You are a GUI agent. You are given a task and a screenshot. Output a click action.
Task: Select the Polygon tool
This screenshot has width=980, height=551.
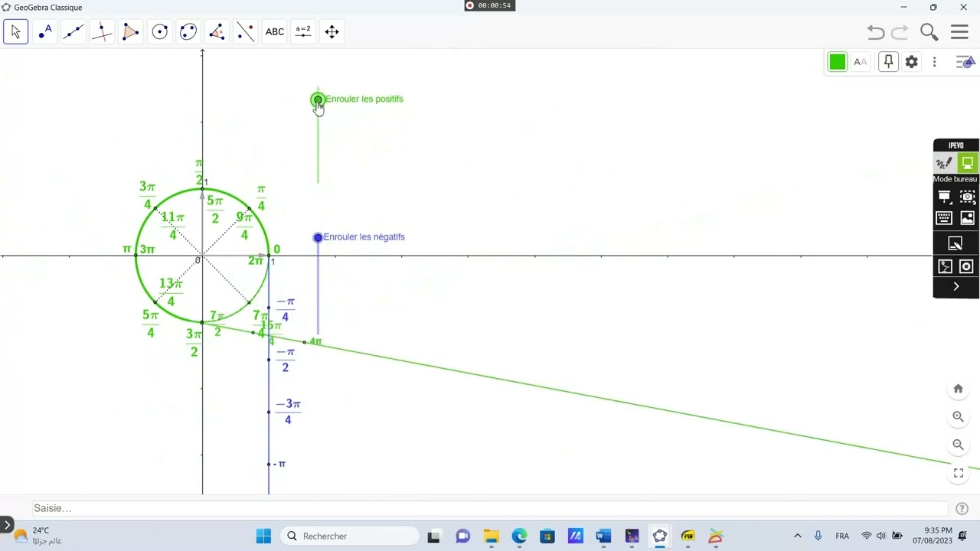pos(131,31)
